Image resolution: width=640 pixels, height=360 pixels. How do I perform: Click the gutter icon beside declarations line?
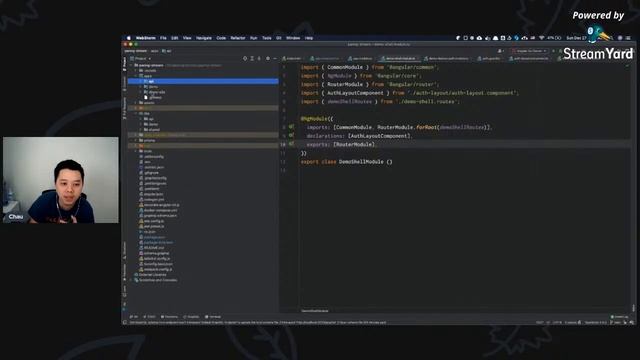(291, 136)
